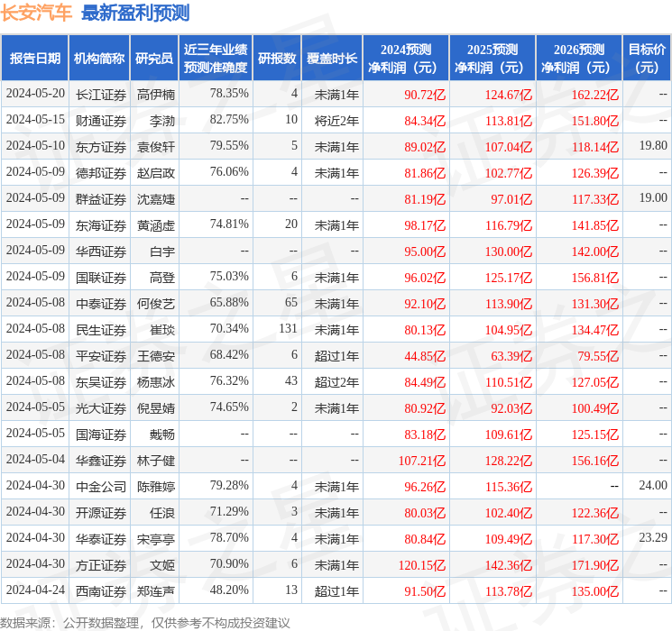Click the 研究员 column header
Viewport: 672px width, 631px height.
[x=154, y=58]
